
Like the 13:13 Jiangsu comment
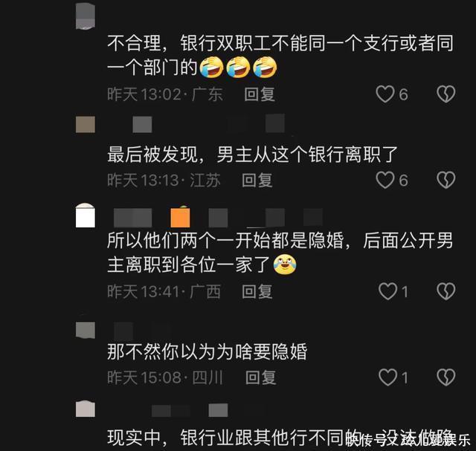coord(385,180)
